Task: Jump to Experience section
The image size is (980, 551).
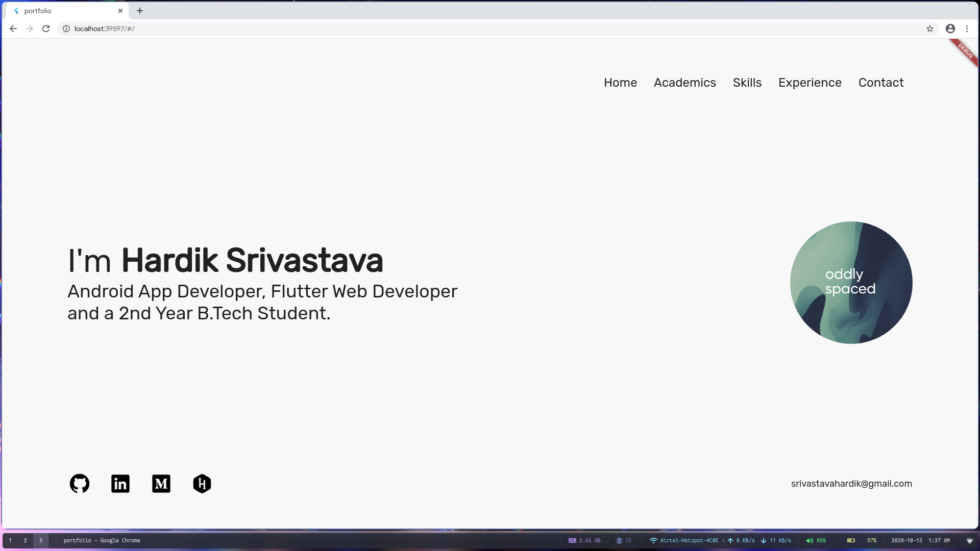Action: (810, 83)
